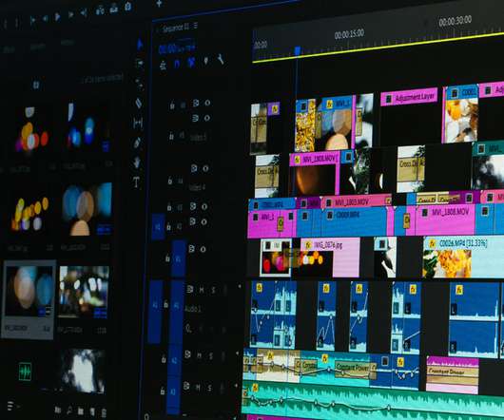Screen dimensions: 504x420
Task: Select the Selection arrow tool
Action: [140, 45]
